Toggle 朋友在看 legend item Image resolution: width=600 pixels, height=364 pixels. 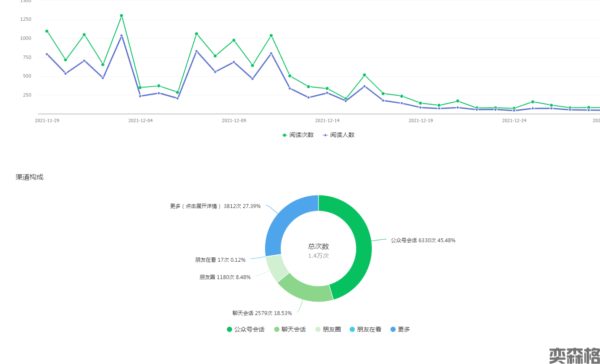[x=365, y=329]
